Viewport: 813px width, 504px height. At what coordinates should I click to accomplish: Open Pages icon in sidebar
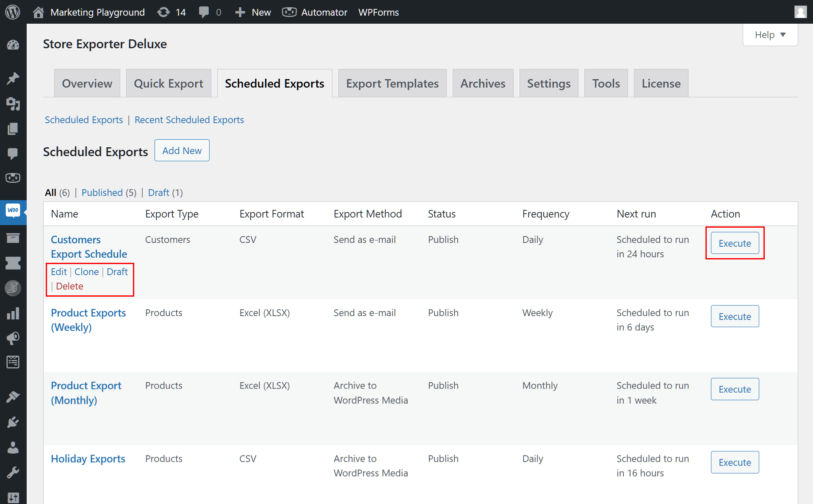pos(13,129)
